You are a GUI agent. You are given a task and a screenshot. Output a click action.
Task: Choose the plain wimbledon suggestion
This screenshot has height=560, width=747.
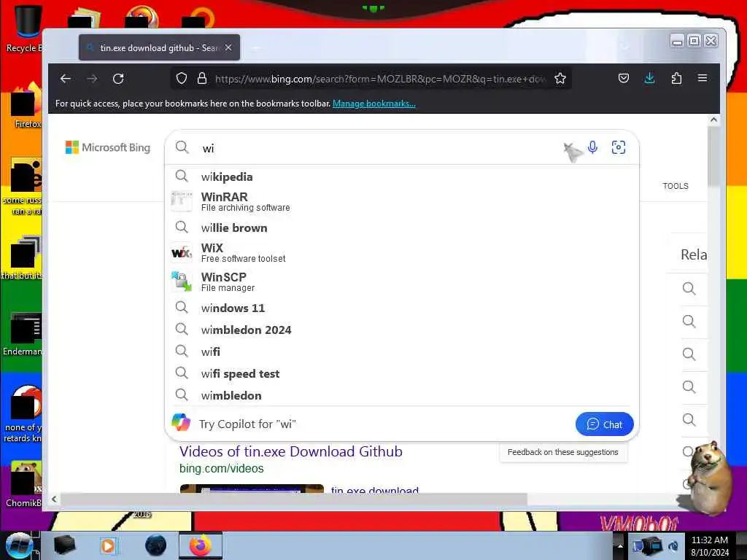401,395
